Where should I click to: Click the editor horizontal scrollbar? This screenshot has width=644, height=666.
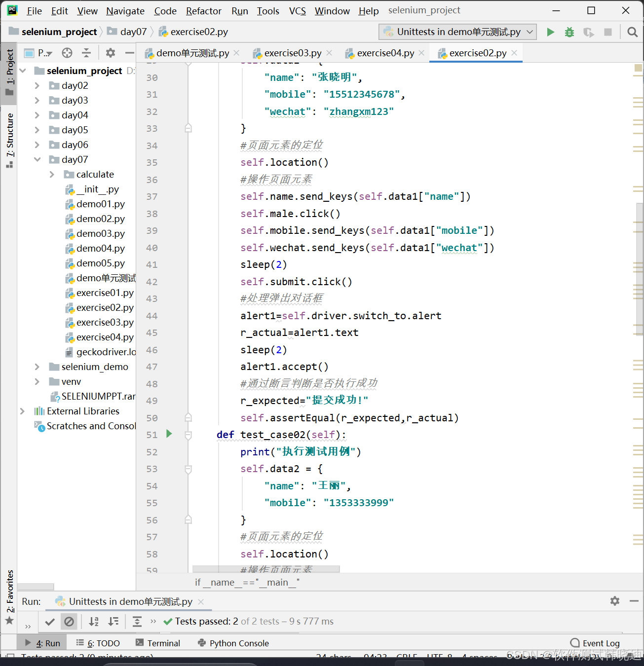[266, 569]
